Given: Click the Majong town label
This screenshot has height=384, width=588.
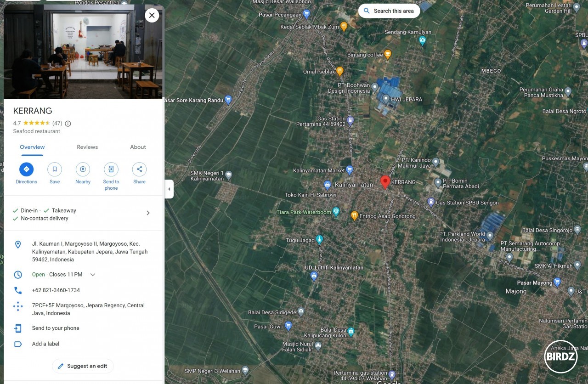Looking at the screenshot, I should [x=516, y=291].
